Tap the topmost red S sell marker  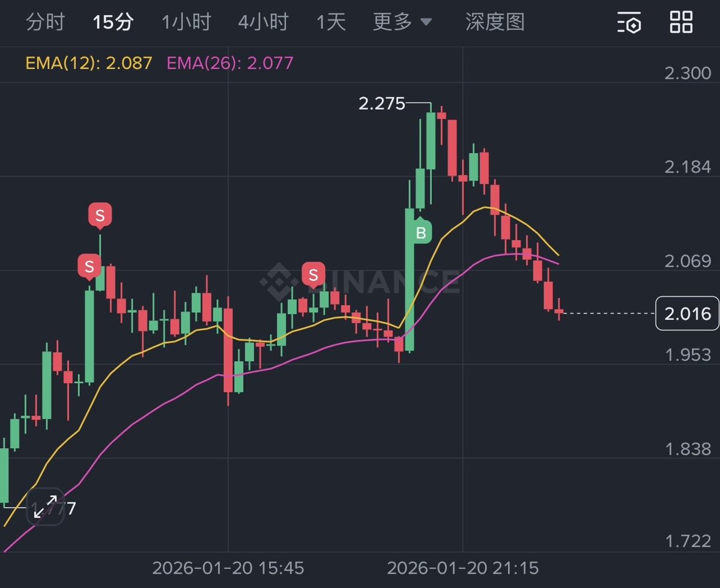click(x=100, y=214)
